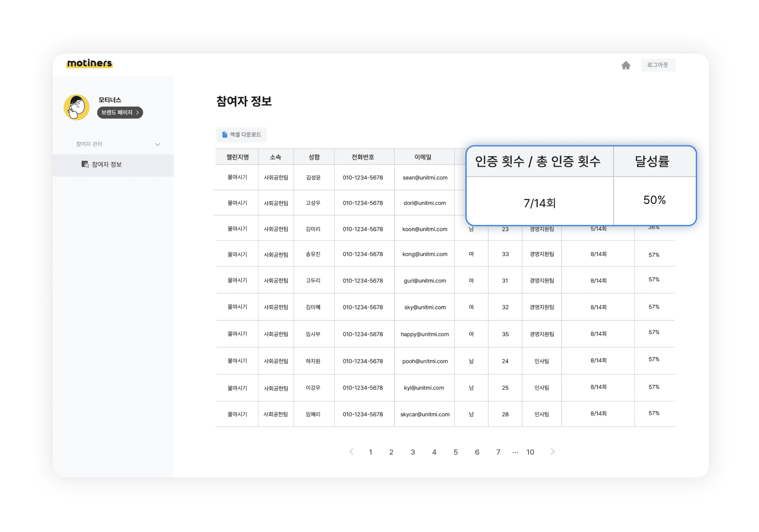The image size is (759, 532).
Task: Select 참여자 관리 in the sidebar
Action: pyautogui.click(x=89, y=144)
